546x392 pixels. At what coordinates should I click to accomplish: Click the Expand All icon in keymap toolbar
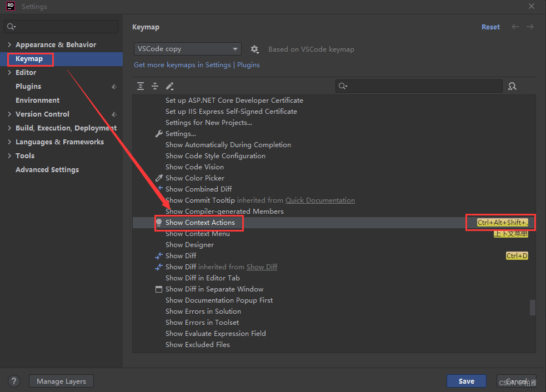click(x=141, y=86)
